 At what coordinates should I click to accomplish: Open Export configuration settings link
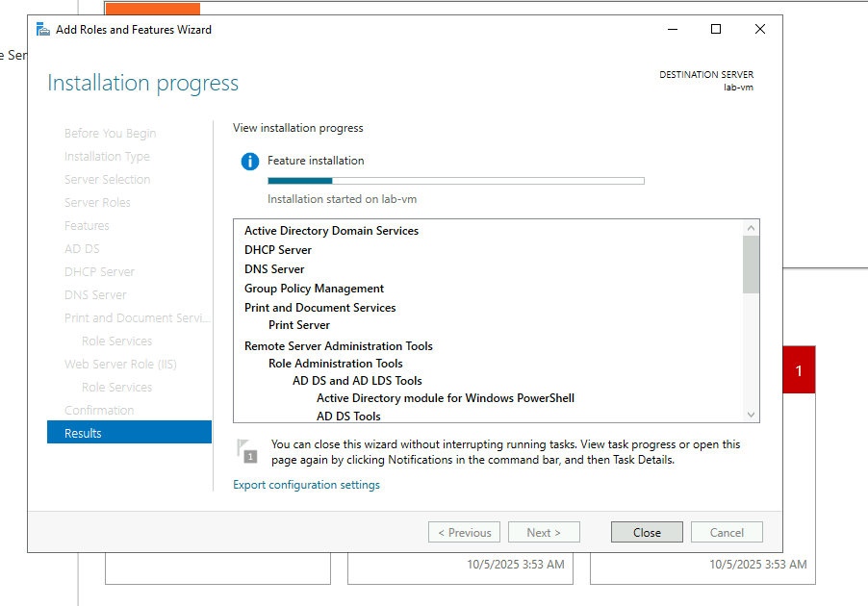(x=306, y=484)
